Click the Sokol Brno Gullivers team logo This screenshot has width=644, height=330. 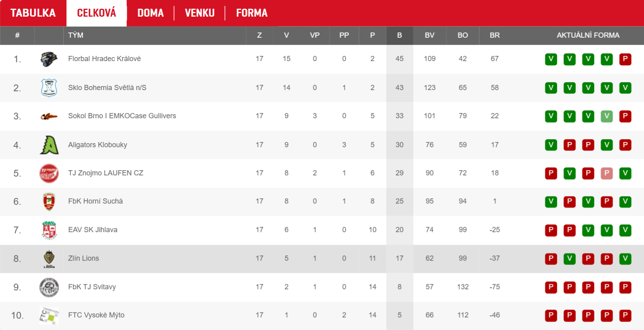click(49, 116)
